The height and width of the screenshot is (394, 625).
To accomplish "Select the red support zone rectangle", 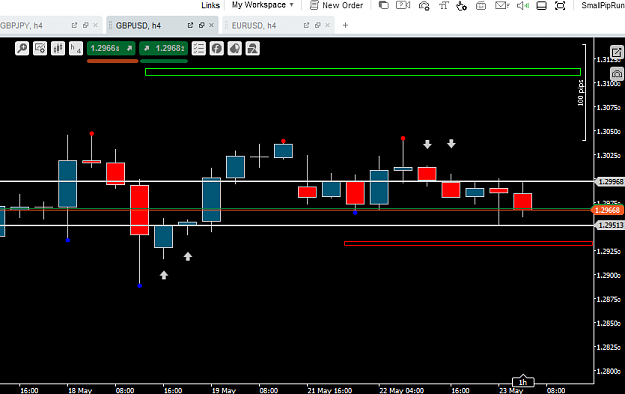I will point(468,243).
